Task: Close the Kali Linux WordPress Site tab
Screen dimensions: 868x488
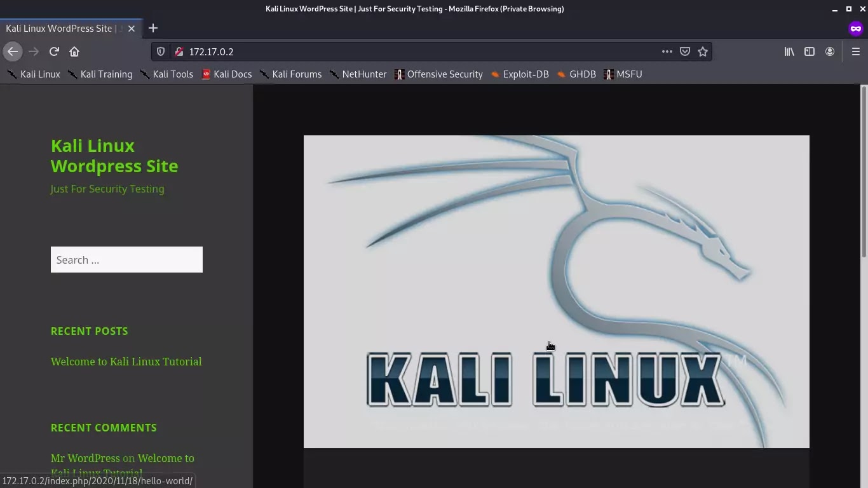Action: click(x=132, y=29)
